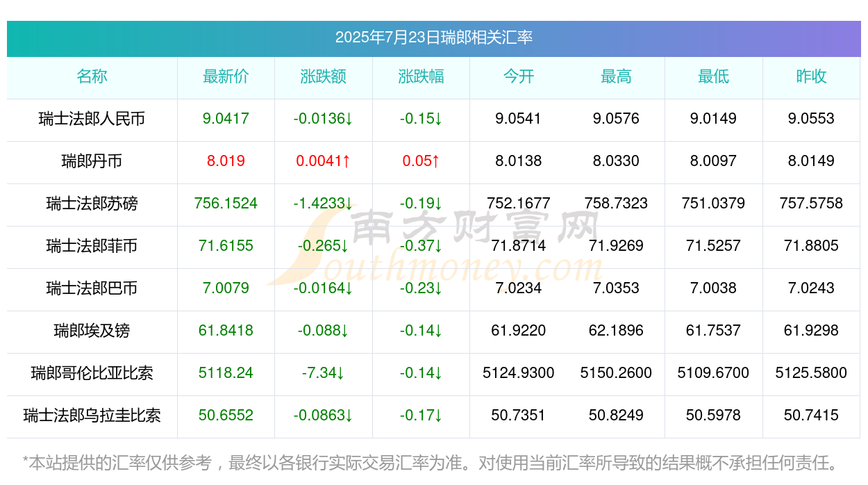Click the disclaimer footnote starting with *本站提供的汇率
The height and width of the screenshot is (485, 868).
pyautogui.click(x=431, y=463)
